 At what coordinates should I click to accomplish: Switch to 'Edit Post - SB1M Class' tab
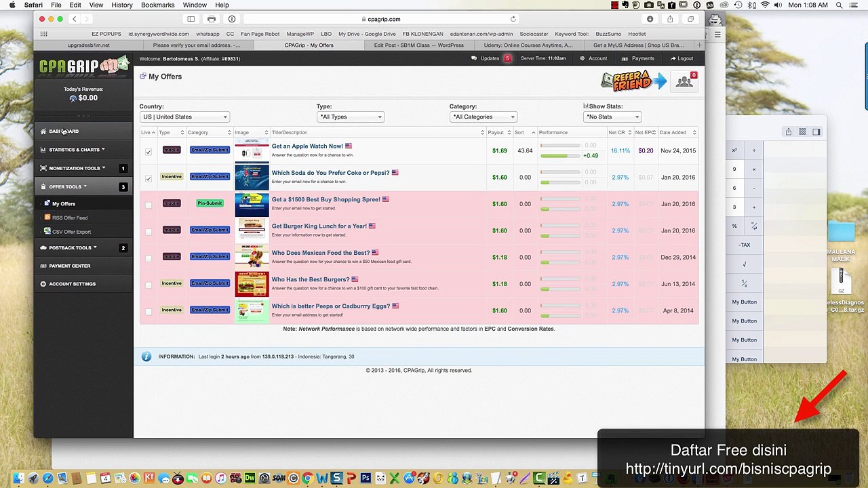[x=420, y=45]
